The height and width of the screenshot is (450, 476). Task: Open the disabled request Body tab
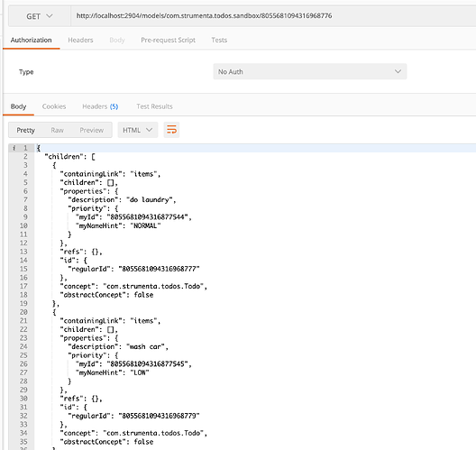(117, 40)
